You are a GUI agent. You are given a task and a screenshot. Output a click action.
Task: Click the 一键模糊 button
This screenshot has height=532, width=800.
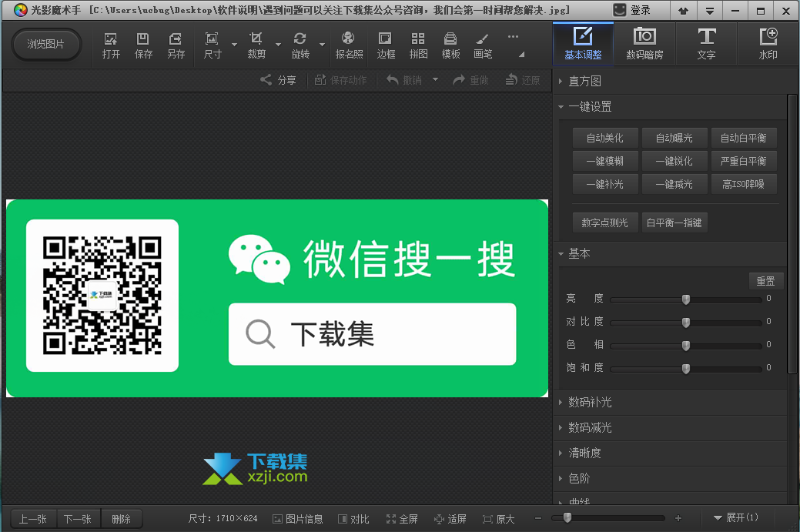point(605,161)
